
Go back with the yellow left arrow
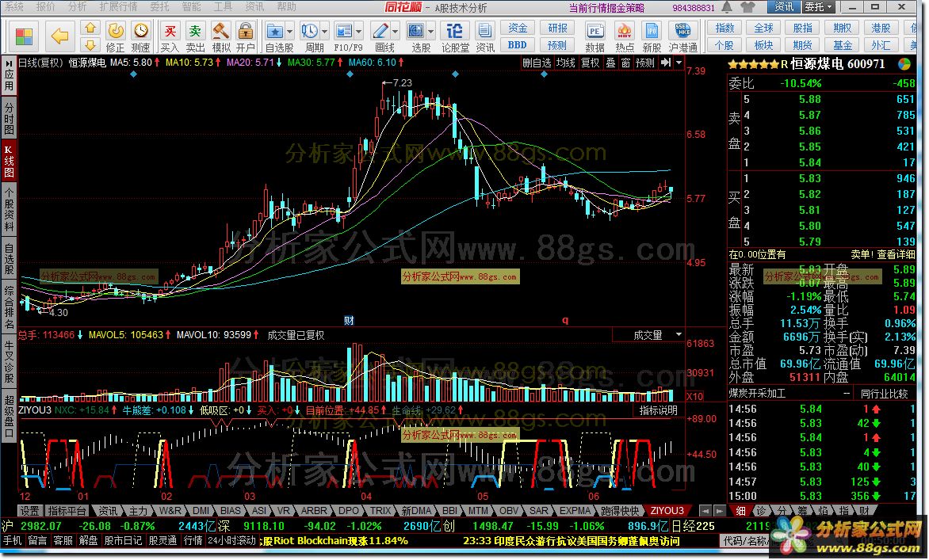click(59, 36)
